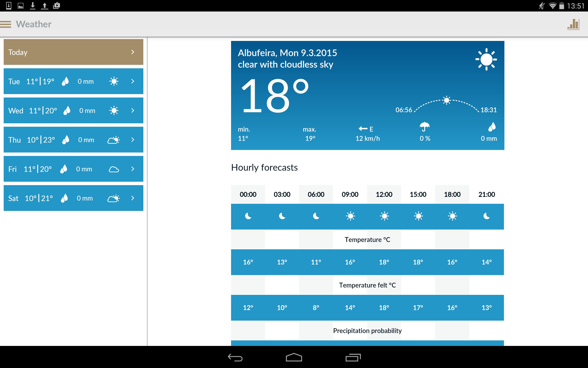The image size is (588, 368).
Task: Tap the Android recent apps button
Action: [353, 357]
